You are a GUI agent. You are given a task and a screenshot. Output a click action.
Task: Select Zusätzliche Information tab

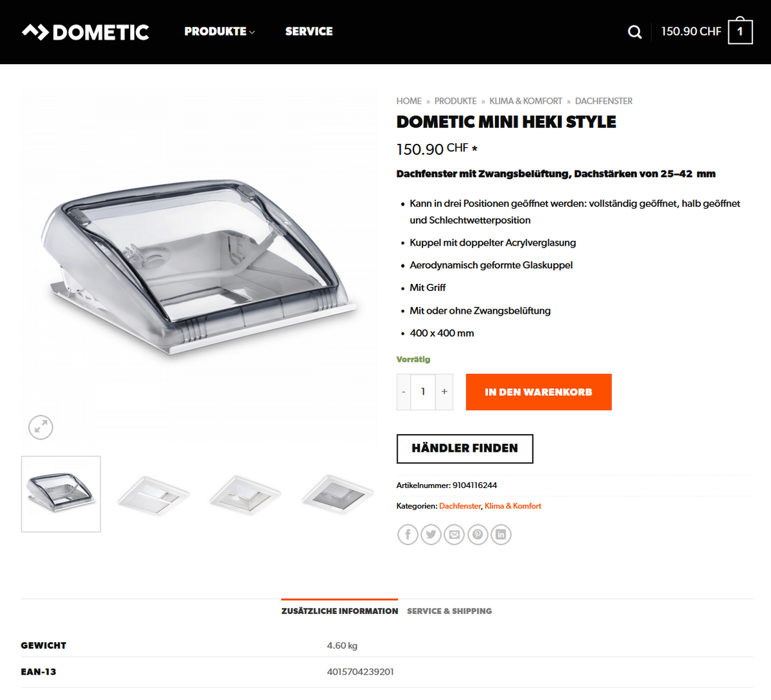339,611
